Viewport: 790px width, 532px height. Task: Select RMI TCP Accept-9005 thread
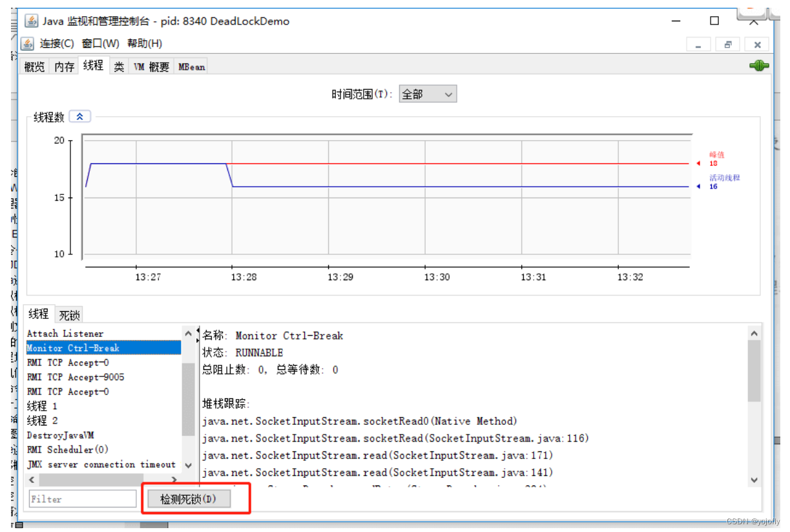(x=103, y=377)
